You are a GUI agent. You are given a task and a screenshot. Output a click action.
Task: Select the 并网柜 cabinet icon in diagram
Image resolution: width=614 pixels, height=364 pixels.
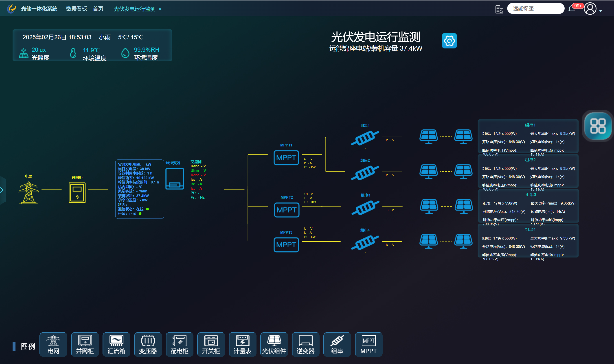point(77,193)
